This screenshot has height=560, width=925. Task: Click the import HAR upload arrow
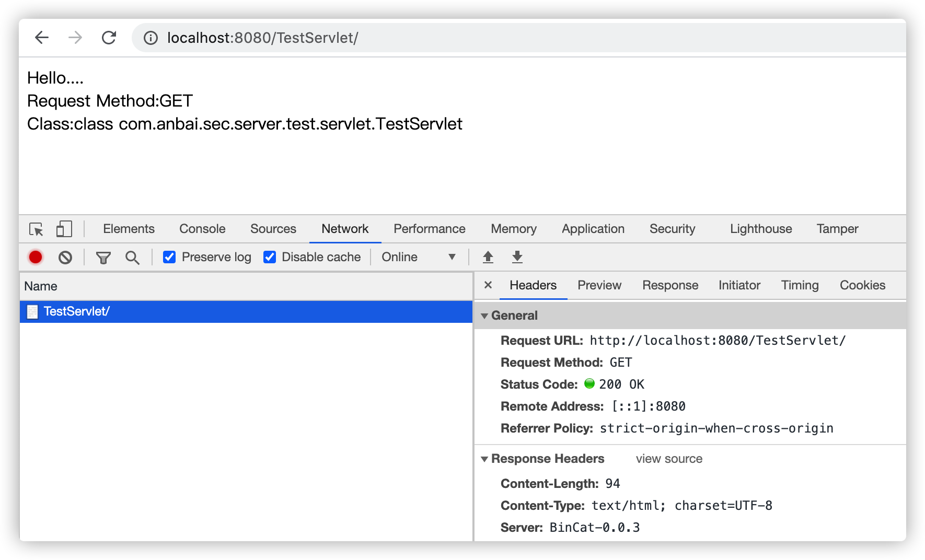[488, 257]
